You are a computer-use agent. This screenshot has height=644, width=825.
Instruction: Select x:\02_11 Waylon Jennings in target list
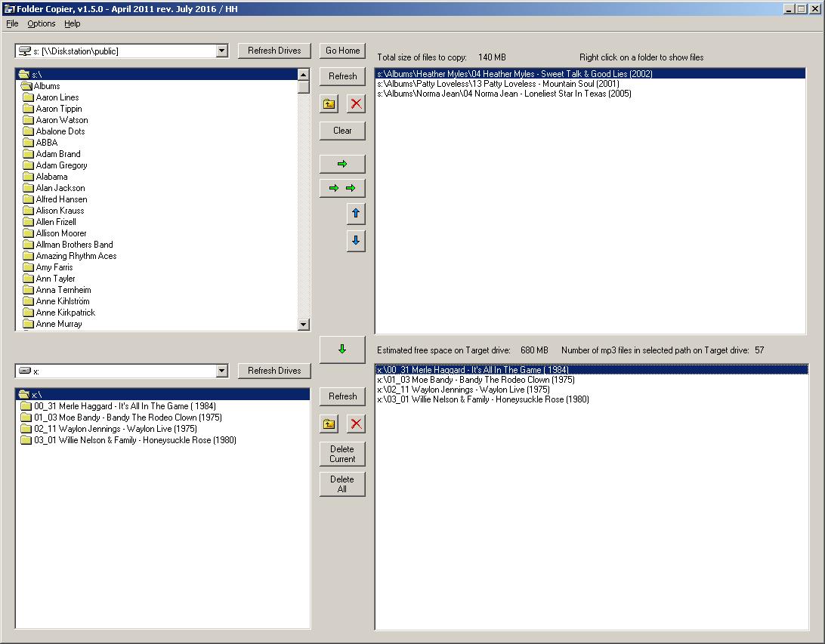point(592,390)
